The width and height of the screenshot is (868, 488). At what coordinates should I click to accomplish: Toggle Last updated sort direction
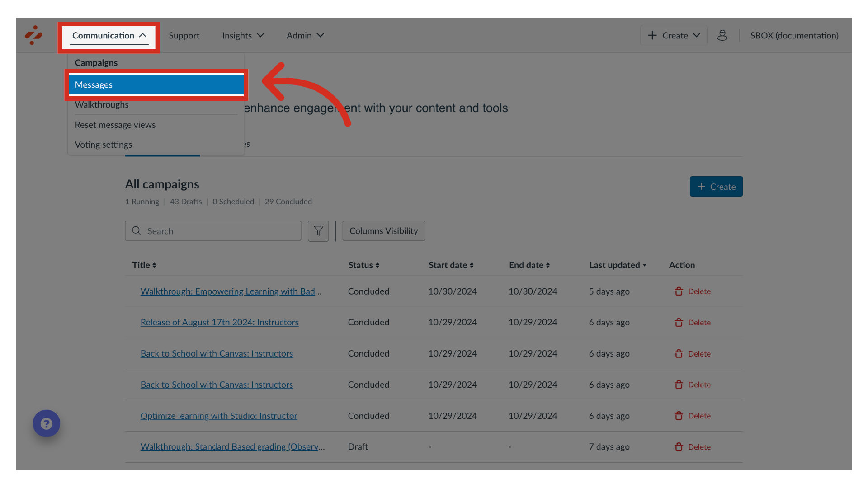(x=644, y=265)
